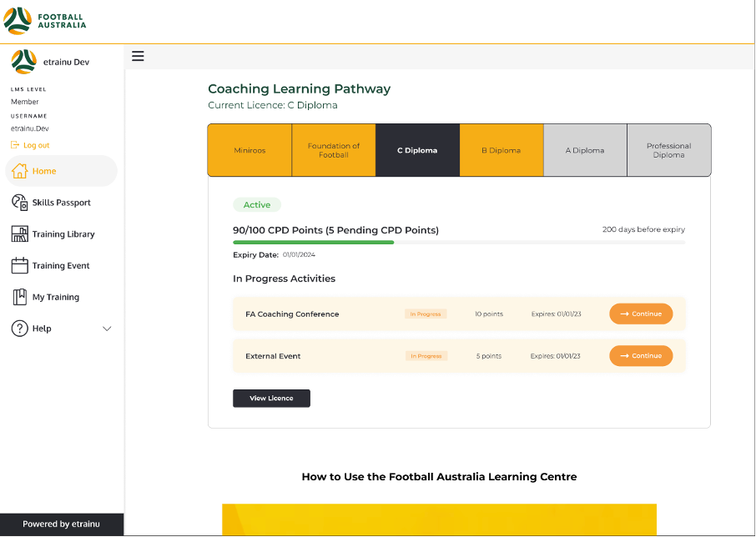Image resolution: width=756 pixels, height=537 pixels.
Task: Open the A Diploma tab
Action: tap(584, 150)
